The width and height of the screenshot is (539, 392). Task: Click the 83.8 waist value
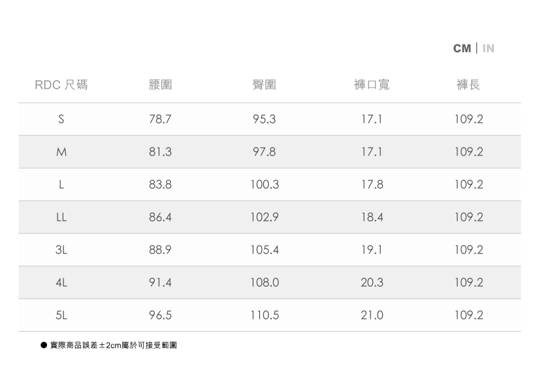pos(160,185)
